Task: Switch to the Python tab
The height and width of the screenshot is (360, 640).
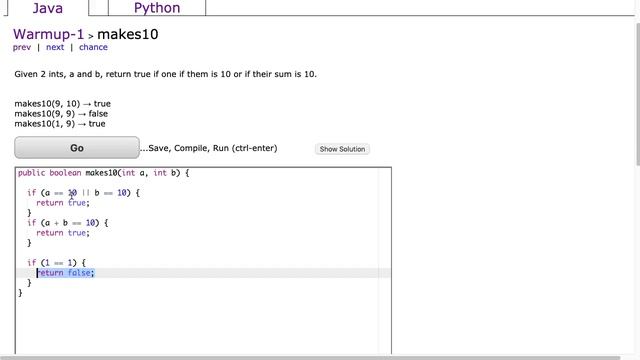Action: pos(157,8)
